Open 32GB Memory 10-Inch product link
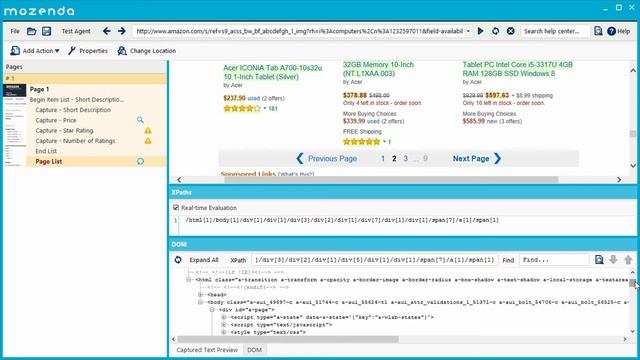 click(x=378, y=69)
